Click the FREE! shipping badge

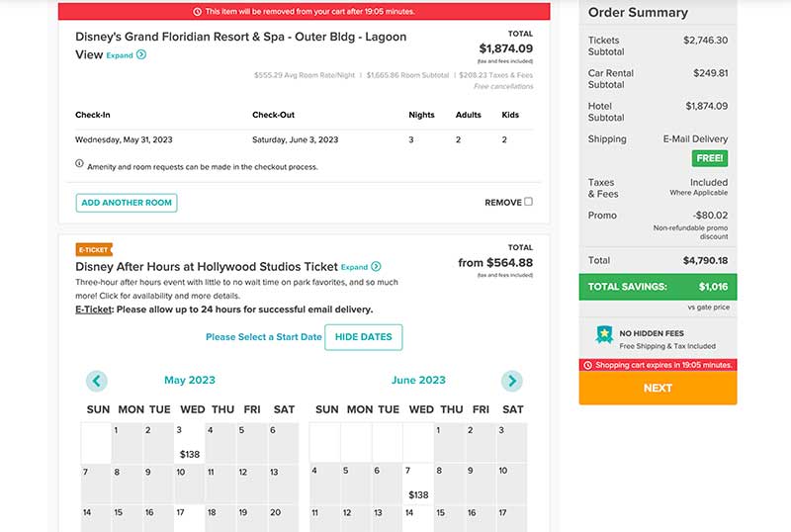[710, 158]
